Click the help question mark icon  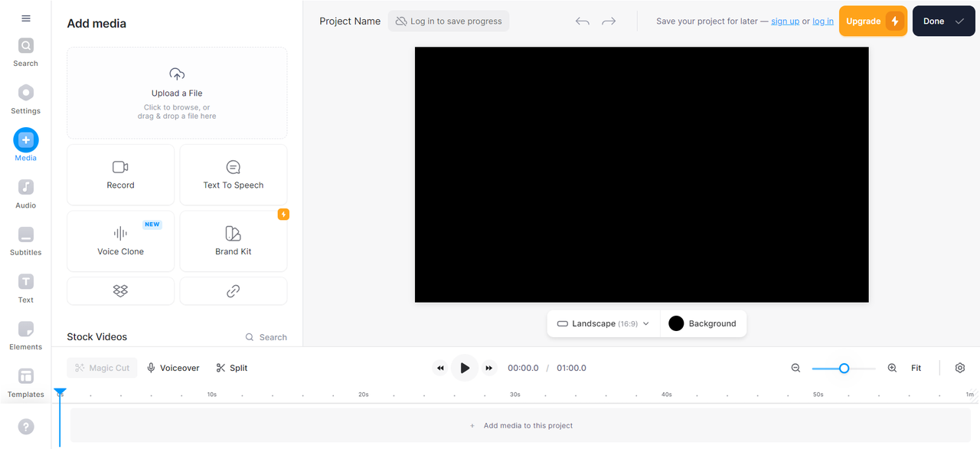click(26, 427)
